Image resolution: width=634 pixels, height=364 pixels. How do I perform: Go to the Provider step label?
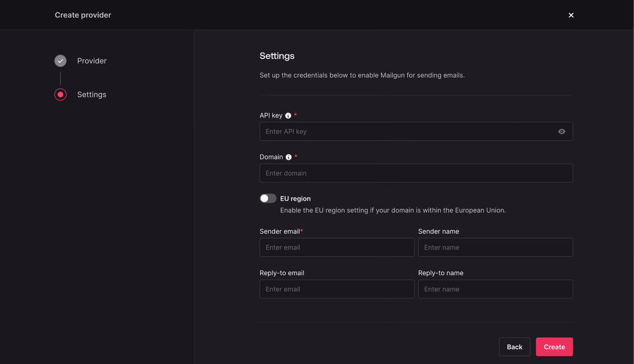click(92, 60)
